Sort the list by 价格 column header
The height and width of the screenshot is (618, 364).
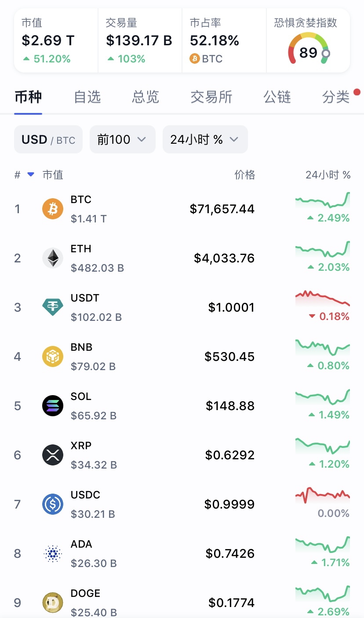[244, 175]
